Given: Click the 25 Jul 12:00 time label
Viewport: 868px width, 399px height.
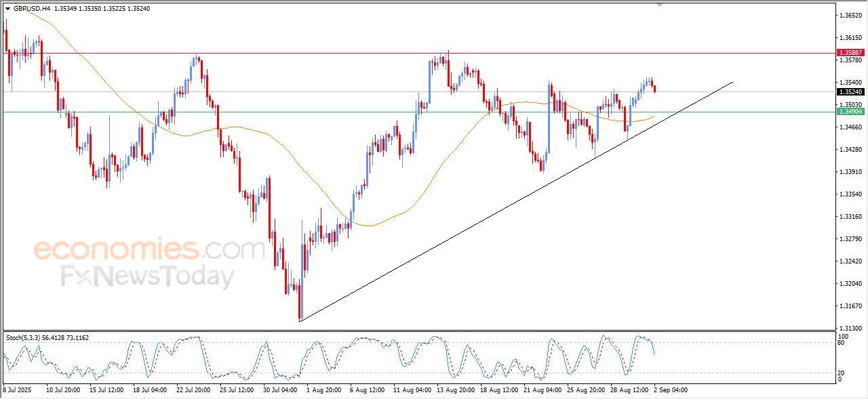Looking at the screenshot, I should point(237,390).
